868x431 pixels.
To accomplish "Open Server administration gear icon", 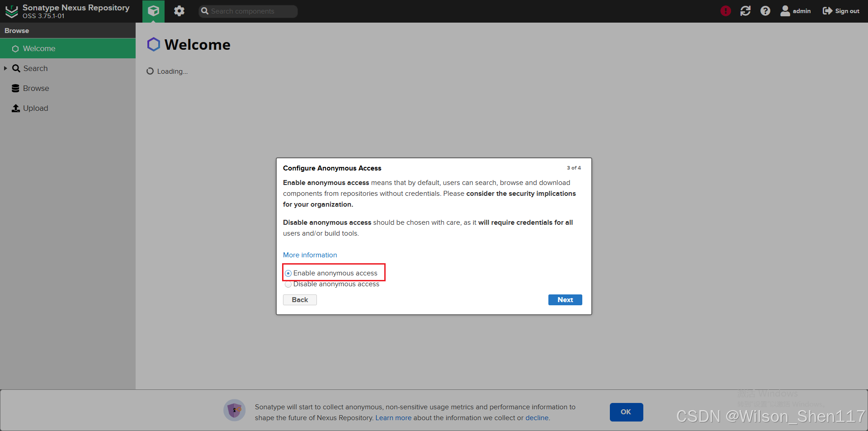I will click(179, 11).
